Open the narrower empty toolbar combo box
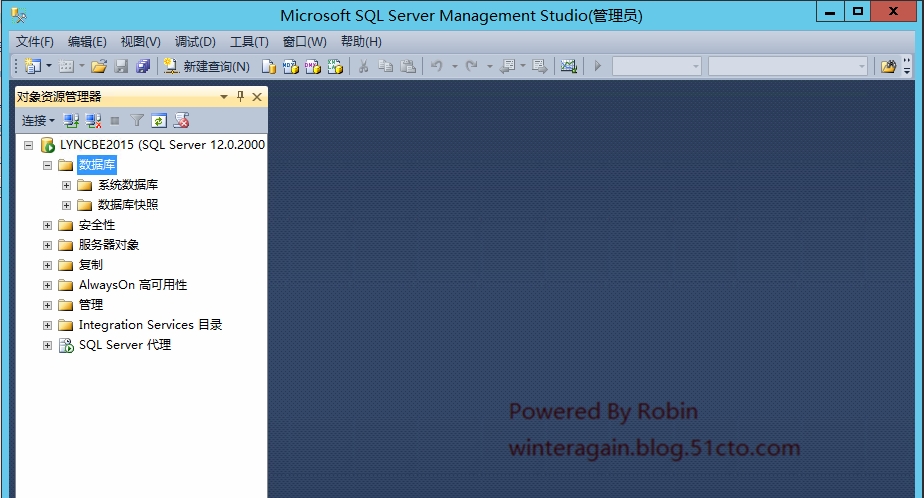 657,66
